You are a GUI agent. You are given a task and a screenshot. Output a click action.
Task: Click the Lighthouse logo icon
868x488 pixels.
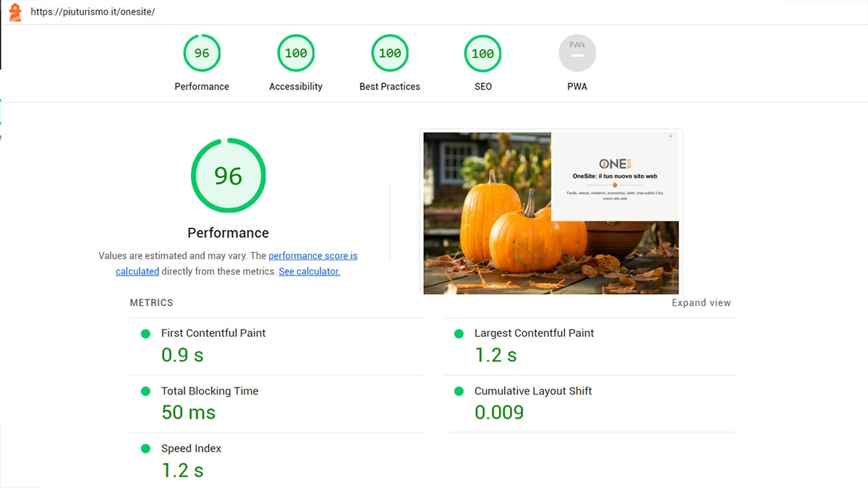(x=14, y=12)
